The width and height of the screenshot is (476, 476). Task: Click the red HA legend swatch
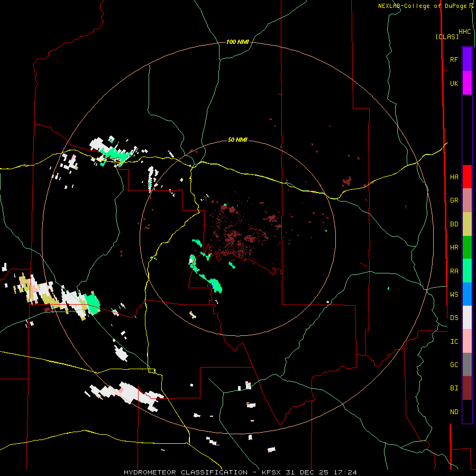point(467,177)
